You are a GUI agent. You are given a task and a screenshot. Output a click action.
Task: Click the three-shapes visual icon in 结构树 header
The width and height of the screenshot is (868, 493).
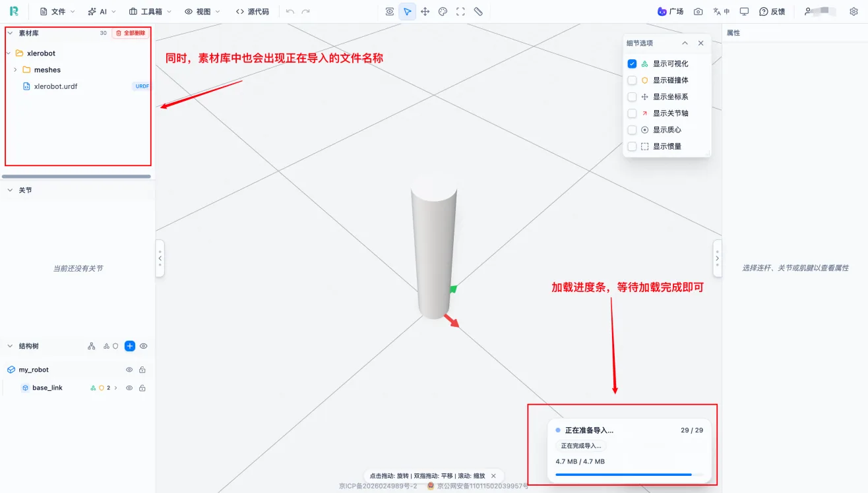click(106, 346)
